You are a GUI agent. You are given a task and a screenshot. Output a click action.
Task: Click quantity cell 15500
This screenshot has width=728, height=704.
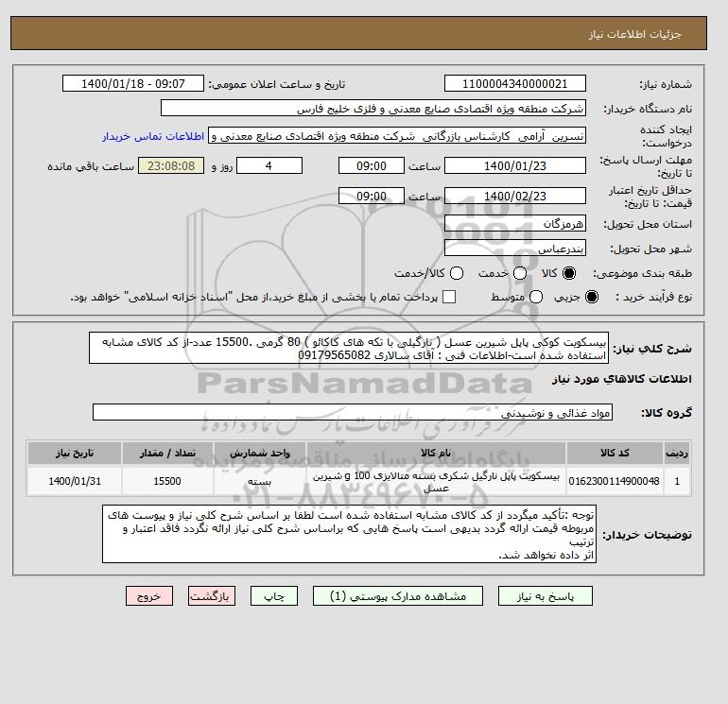coord(167,482)
